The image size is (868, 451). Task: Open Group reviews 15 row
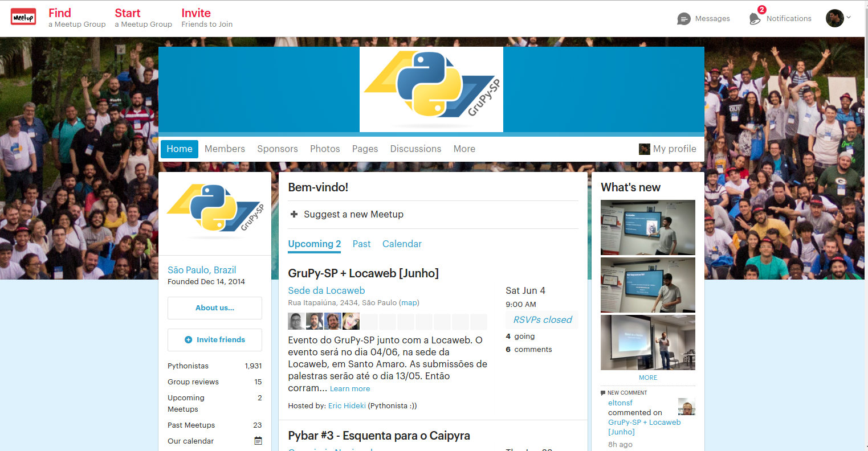pos(215,382)
